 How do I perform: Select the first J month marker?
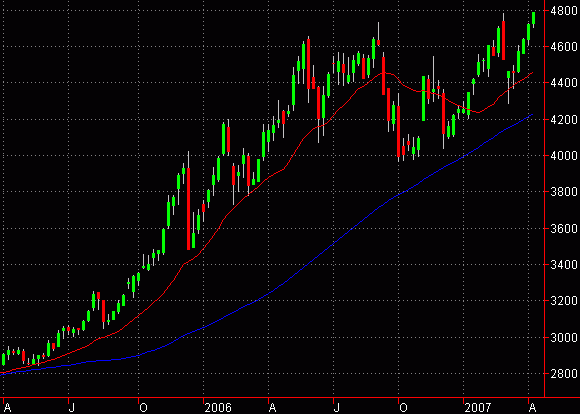(72, 407)
